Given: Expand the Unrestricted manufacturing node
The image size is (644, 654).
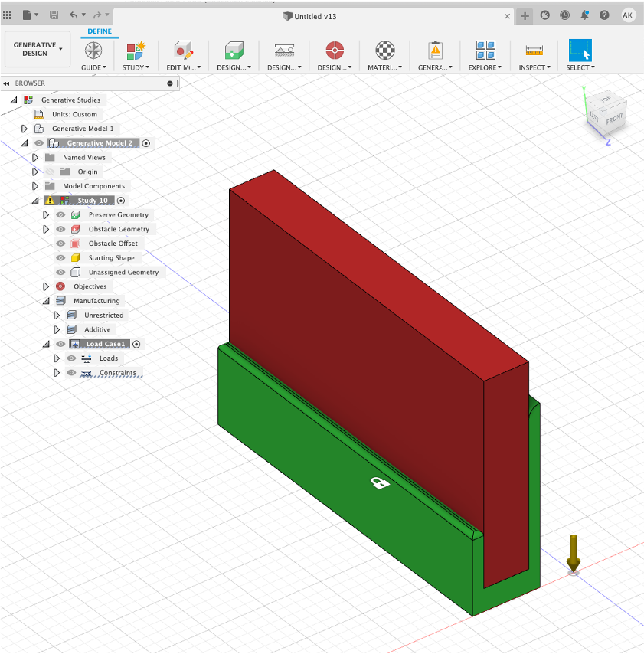Looking at the screenshot, I should (x=57, y=316).
